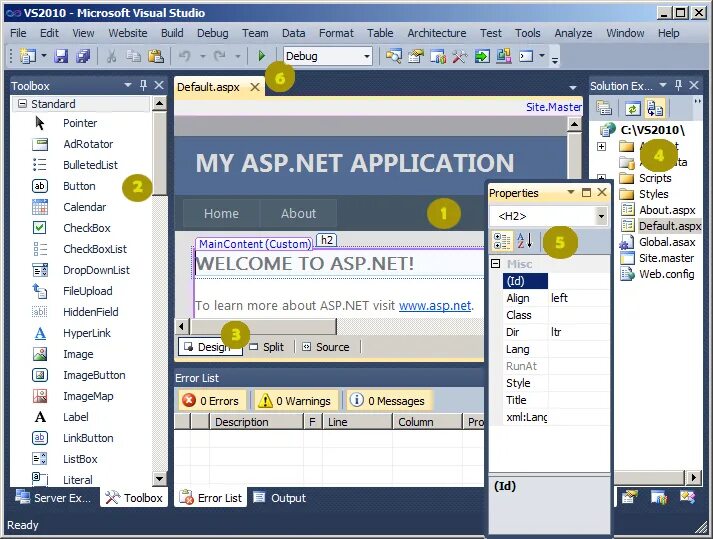
Task: Click the Home navigation button
Action: (221, 213)
